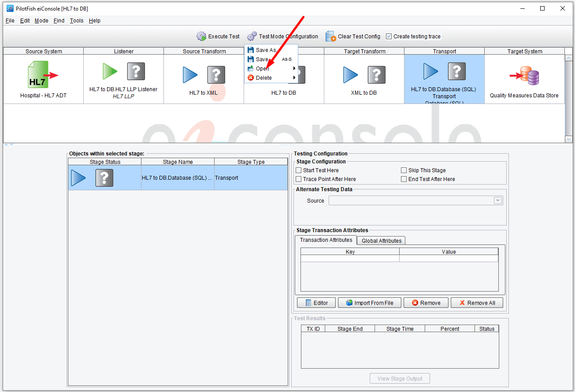The width and height of the screenshot is (575, 392).
Task: Open the Find menu
Action: pos(59,21)
